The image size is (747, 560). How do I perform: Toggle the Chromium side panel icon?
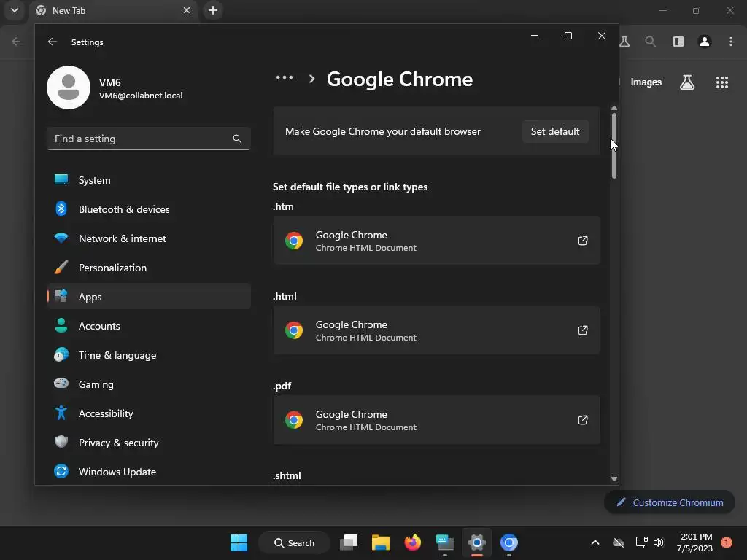point(678,42)
